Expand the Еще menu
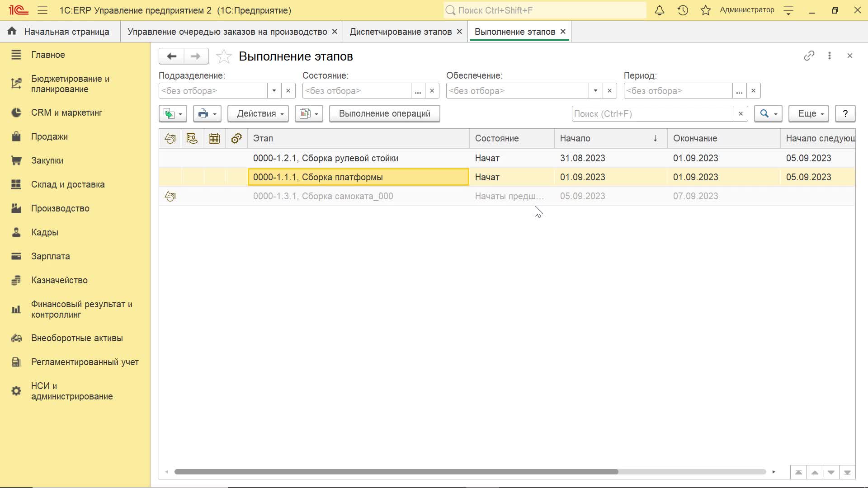Viewport: 868px width, 488px height. pyautogui.click(x=809, y=113)
